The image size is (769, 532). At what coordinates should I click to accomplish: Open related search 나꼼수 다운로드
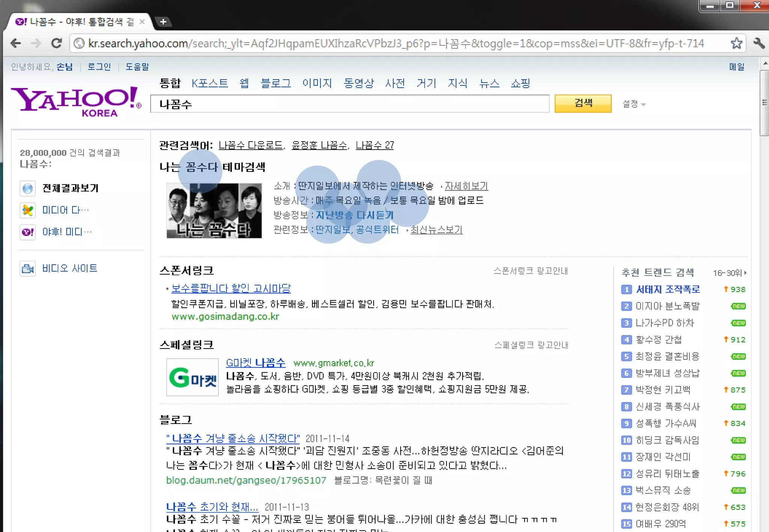pyautogui.click(x=250, y=145)
